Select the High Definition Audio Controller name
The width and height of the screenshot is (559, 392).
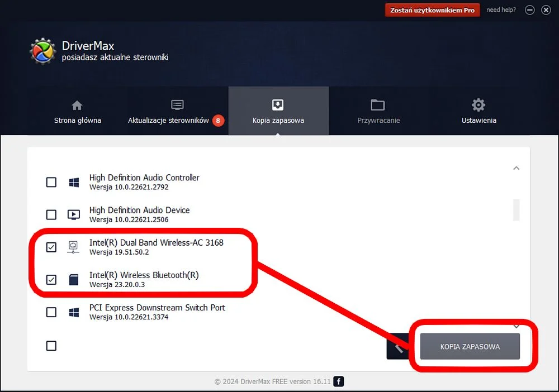[x=144, y=178]
